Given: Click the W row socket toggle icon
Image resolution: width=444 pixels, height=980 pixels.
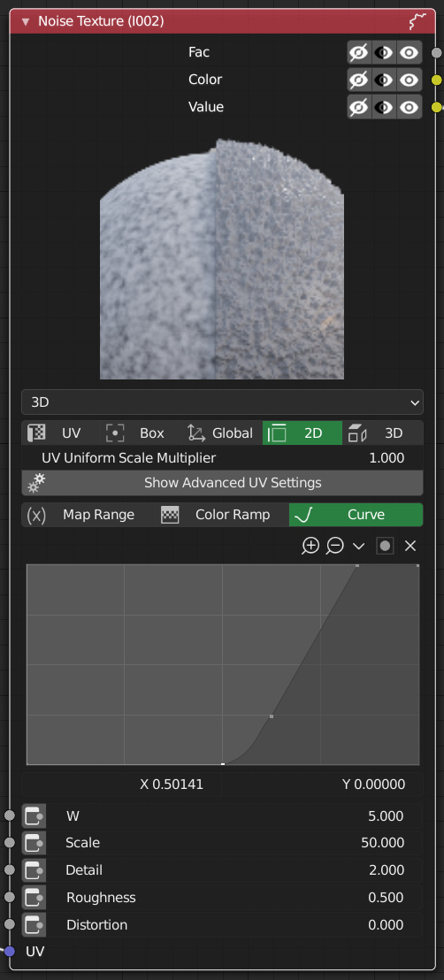Looking at the screenshot, I should (34, 816).
